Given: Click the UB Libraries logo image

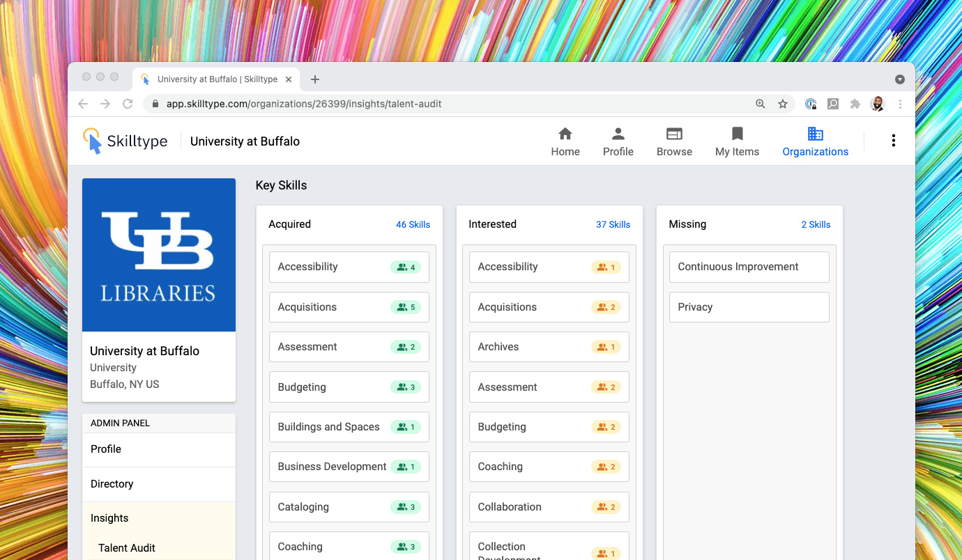Looking at the screenshot, I should pos(159,255).
